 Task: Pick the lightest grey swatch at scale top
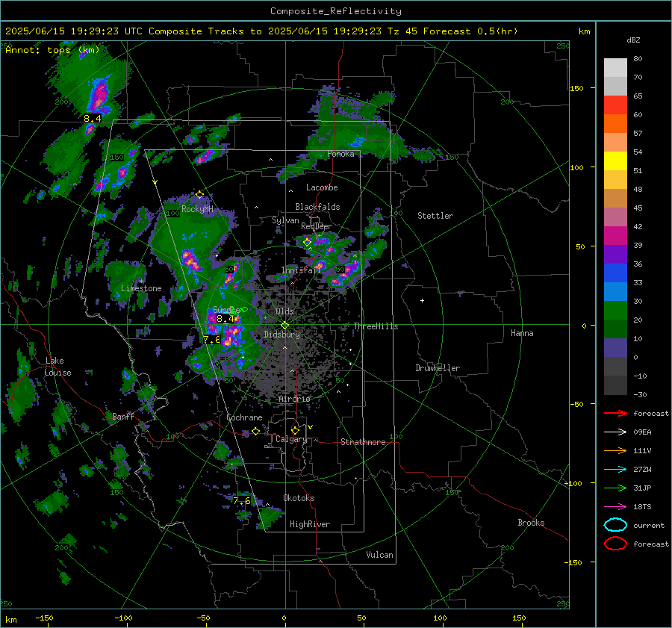[x=615, y=67]
